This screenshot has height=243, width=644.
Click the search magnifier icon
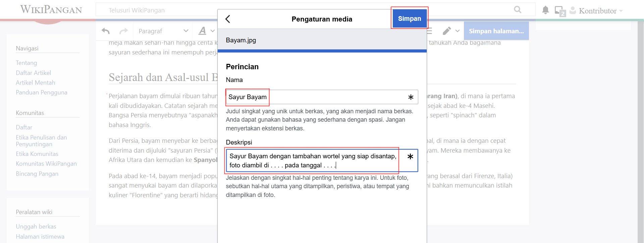(x=518, y=10)
